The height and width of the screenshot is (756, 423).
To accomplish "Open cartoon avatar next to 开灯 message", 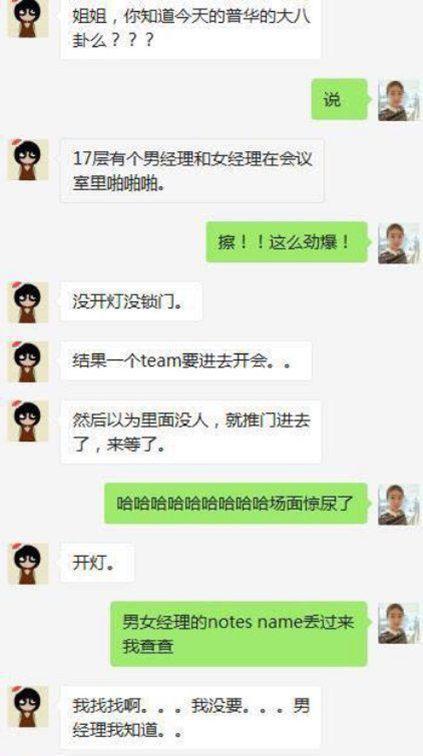I will (28, 563).
